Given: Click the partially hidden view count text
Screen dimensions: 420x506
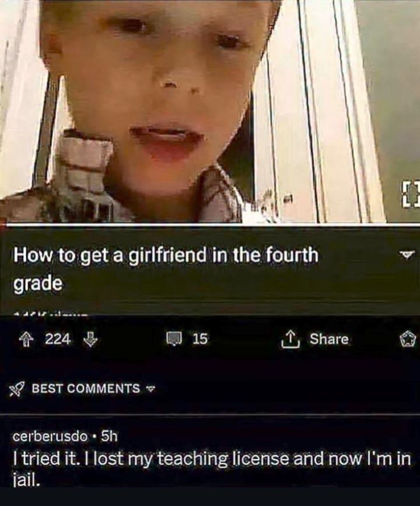Looking at the screenshot, I should pyautogui.click(x=50, y=313).
